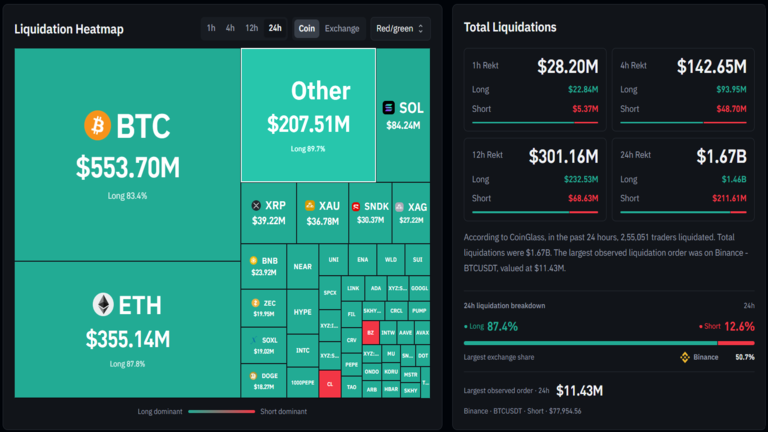The height and width of the screenshot is (432, 768).
Task: Click the PUMP heatmap tile
Action: coord(419,311)
